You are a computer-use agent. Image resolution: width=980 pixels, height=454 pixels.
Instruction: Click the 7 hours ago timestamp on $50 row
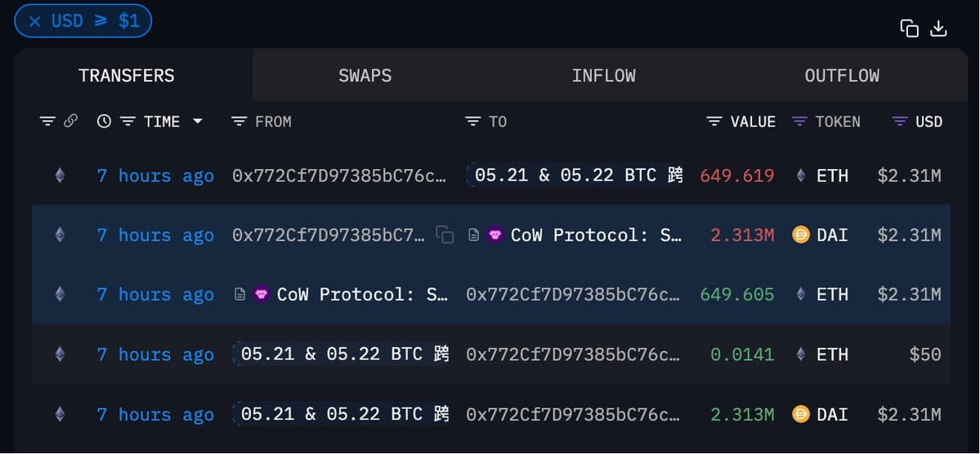155,354
